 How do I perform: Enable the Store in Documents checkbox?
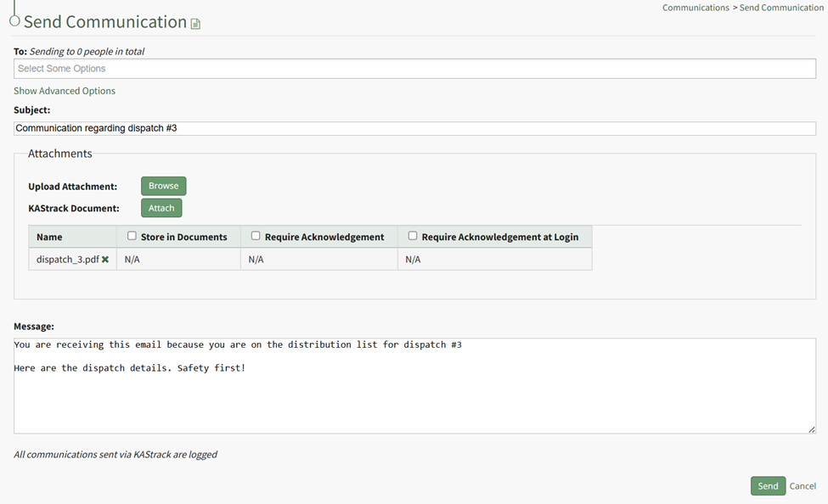tap(132, 236)
